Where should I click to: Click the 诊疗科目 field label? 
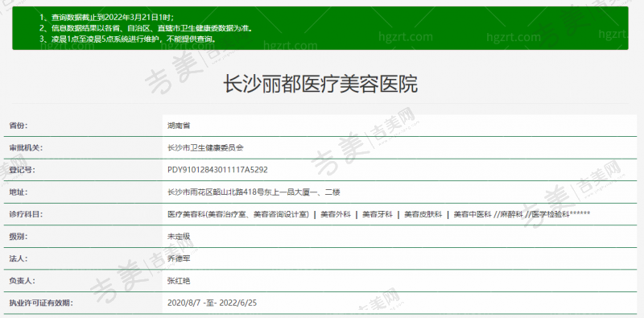[x=26, y=214]
